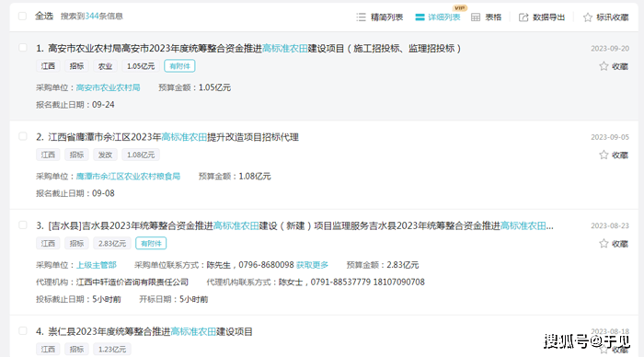Click 农业 tag in result 1
Image resolution: width=644 pixels, height=357 pixels.
coord(105,66)
